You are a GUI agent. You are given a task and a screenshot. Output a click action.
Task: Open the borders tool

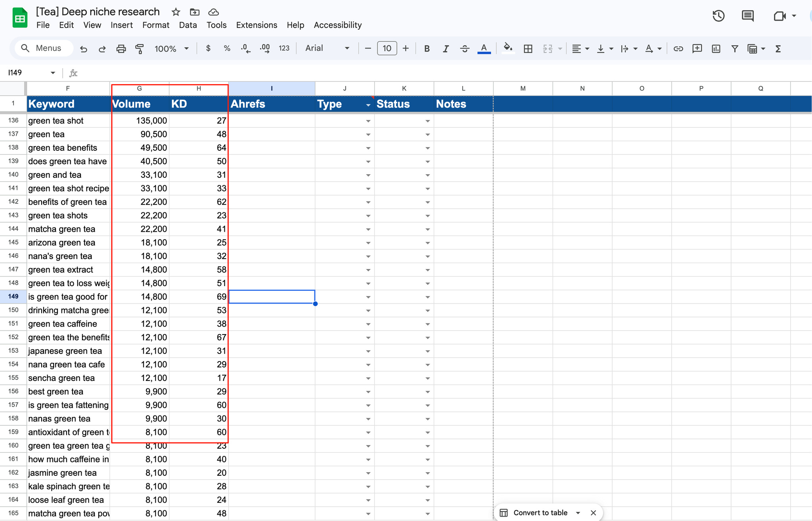tap(528, 48)
